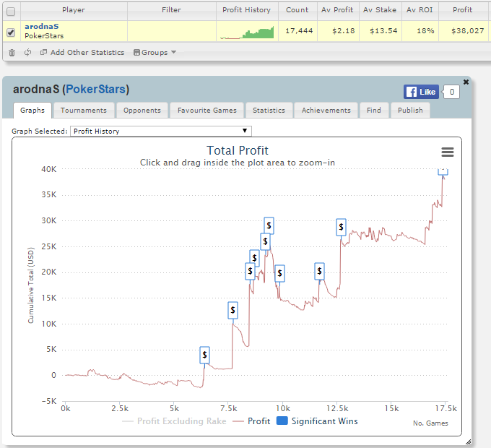Open the Graph Selected dropdown
The height and width of the screenshot is (448, 491).
click(161, 131)
